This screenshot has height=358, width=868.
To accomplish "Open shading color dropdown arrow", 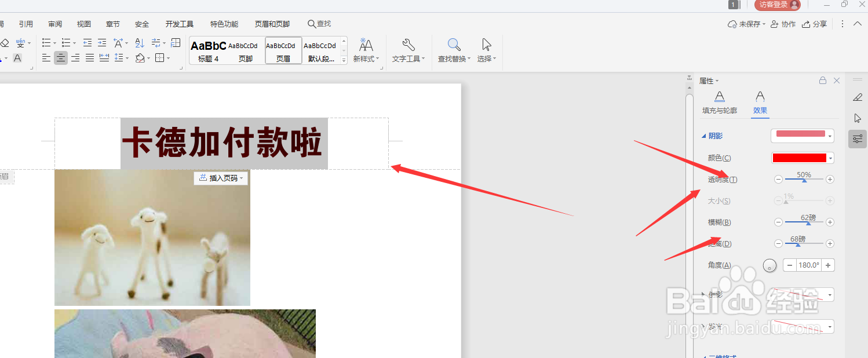I will tap(148, 59).
